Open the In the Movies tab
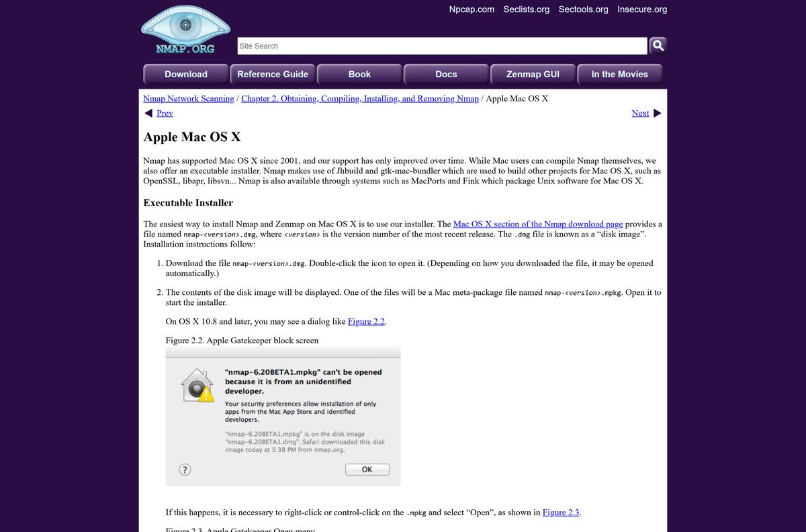This screenshot has width=806, height=532. pos(619,74)
